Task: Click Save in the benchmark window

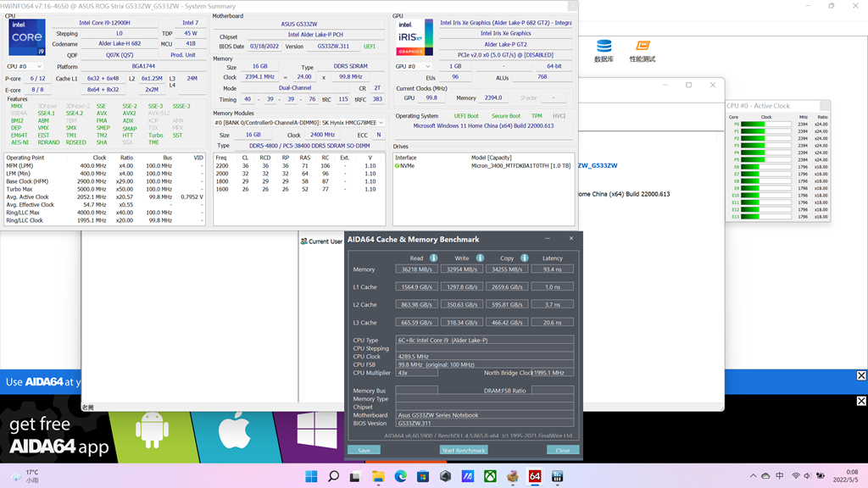Action: click(x=364, y=450)
